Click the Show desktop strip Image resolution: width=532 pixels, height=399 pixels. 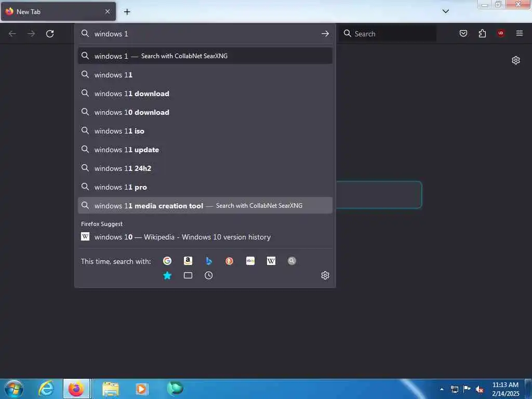[x=528, y=389]
